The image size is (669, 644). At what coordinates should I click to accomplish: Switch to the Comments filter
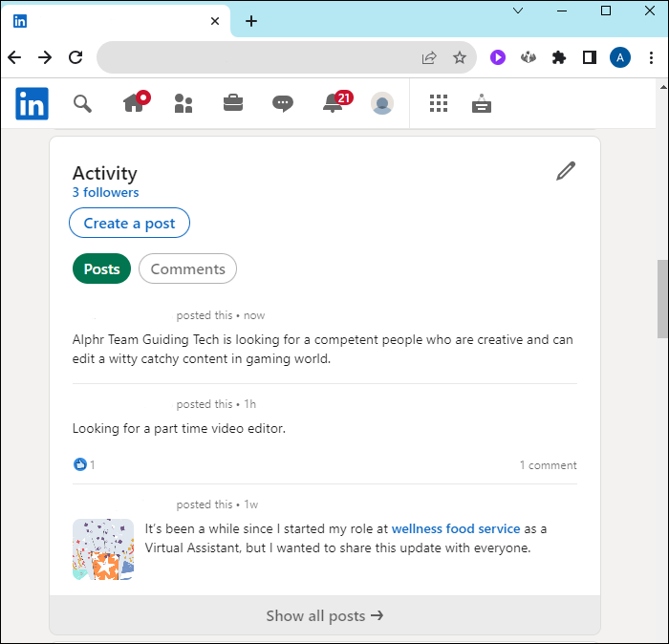(187, 268)
